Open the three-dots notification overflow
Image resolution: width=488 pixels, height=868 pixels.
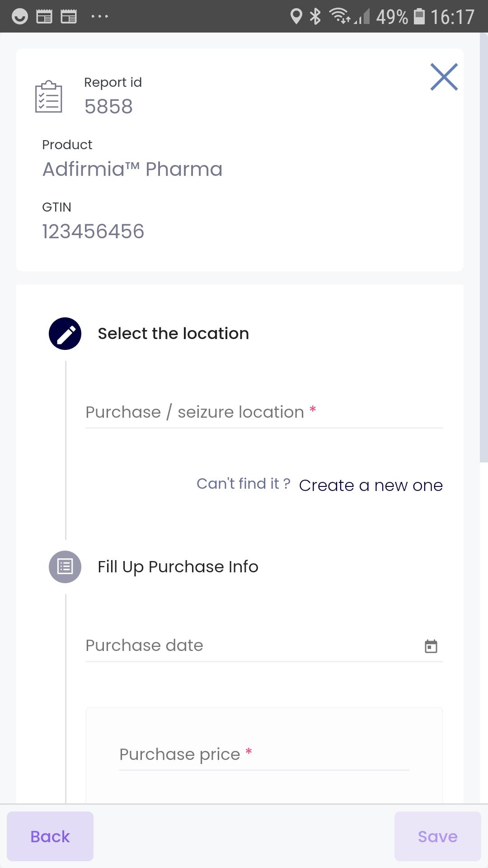[99, 17]
